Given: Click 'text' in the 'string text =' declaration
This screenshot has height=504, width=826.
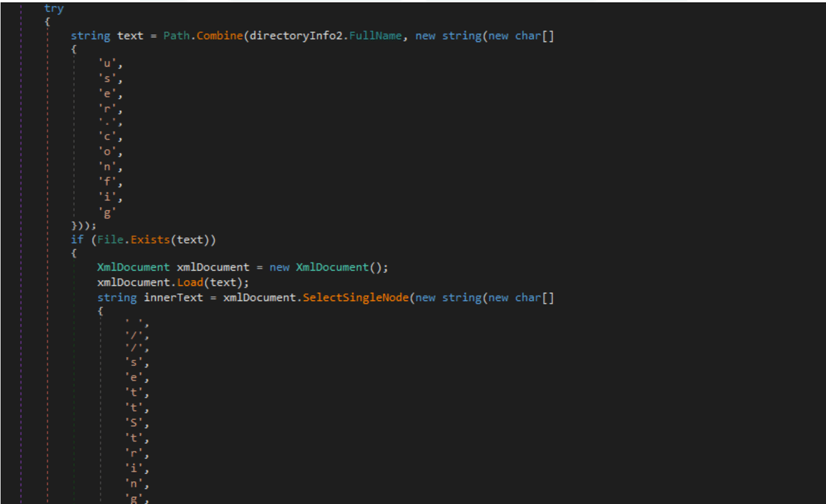Looking at the screenshot, I should pos(130,36).
